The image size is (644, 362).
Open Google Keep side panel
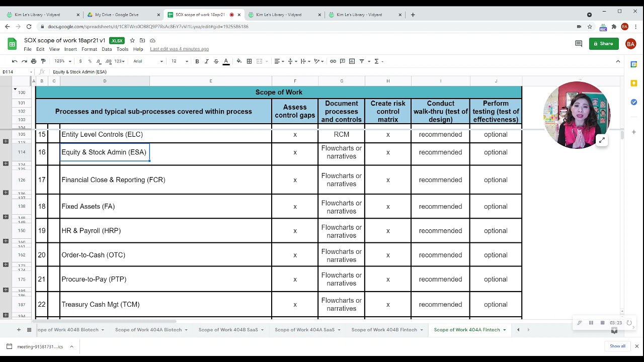pyautogui.click(x=634, y=83)
